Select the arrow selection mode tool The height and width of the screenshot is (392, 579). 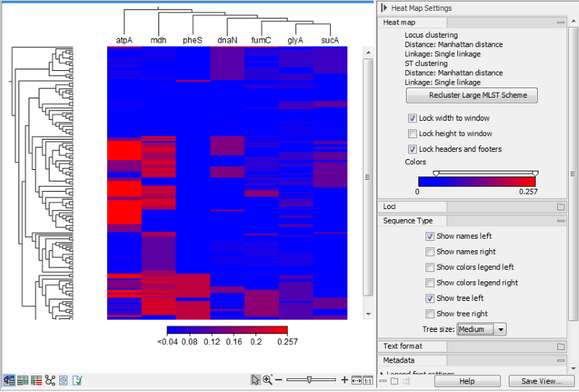tap(255, 380)
